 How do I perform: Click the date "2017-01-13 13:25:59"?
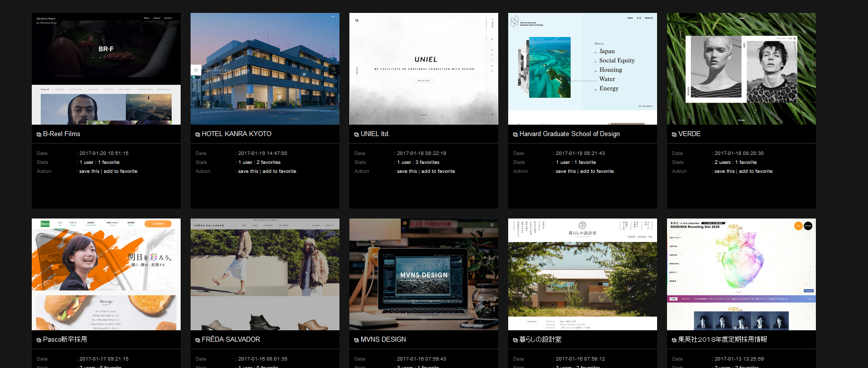739,359
